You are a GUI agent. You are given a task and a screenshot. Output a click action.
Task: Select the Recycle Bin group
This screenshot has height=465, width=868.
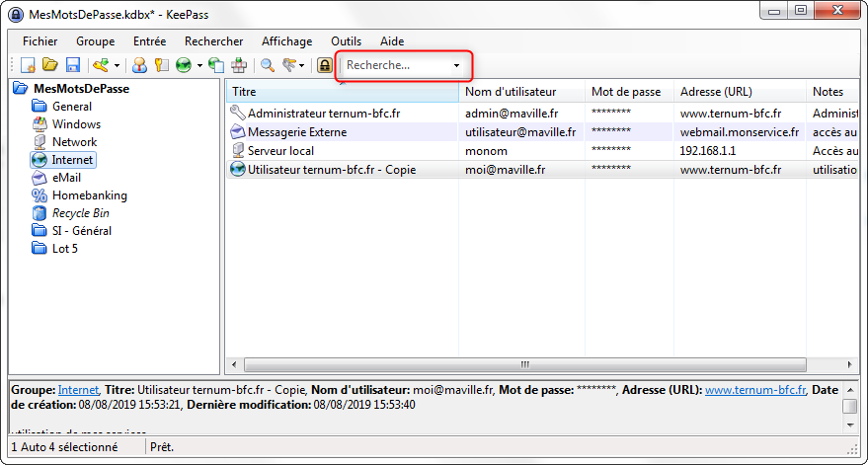point(81,213)
